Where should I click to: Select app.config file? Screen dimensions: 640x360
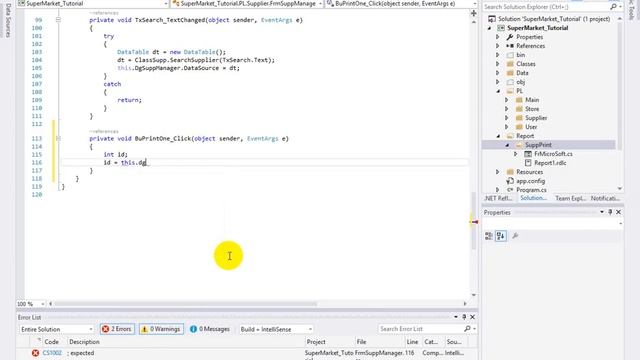tap(531, 181)
